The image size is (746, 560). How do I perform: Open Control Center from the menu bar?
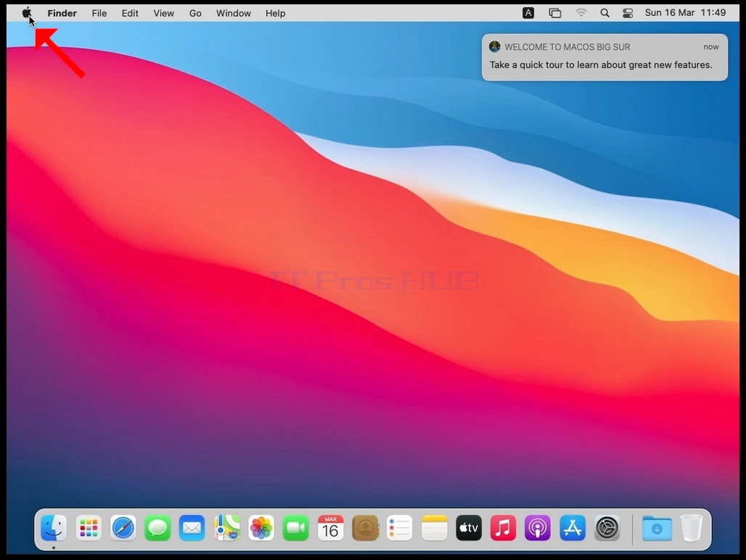pyautogui.click(x=628, y=13)
